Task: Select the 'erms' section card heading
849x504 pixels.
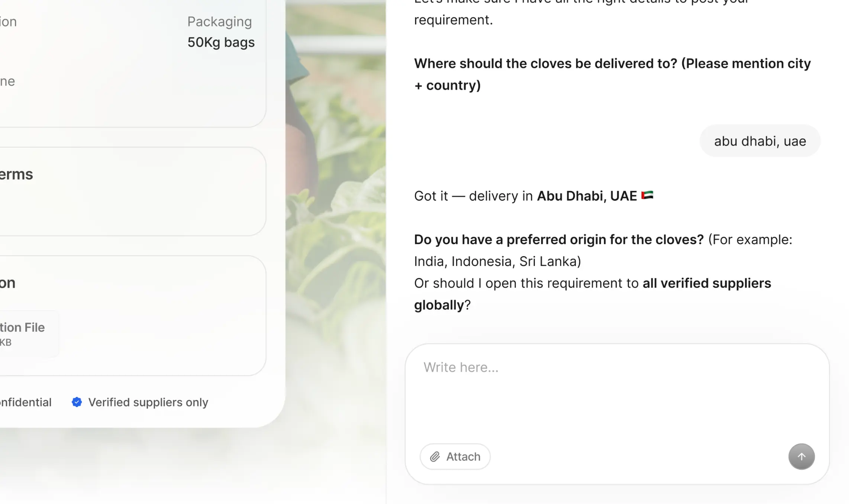Action: pyautogui.click(x=17, y=174)
